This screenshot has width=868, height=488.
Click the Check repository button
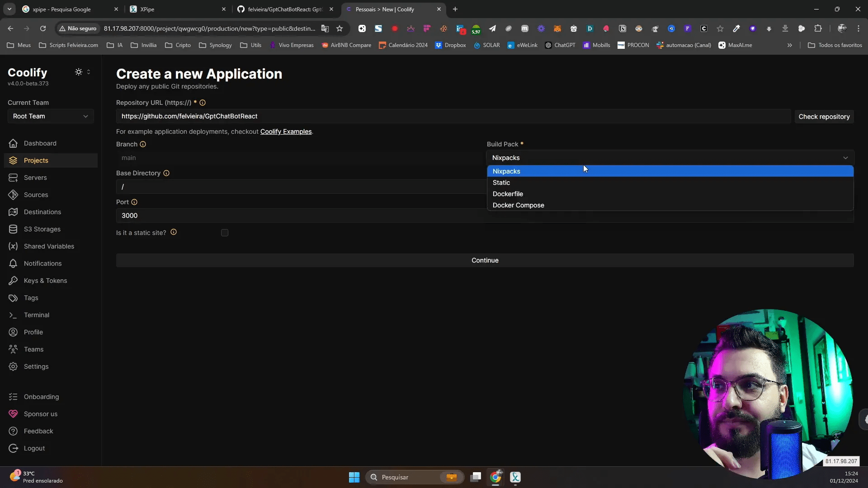[x=824, y=117]
